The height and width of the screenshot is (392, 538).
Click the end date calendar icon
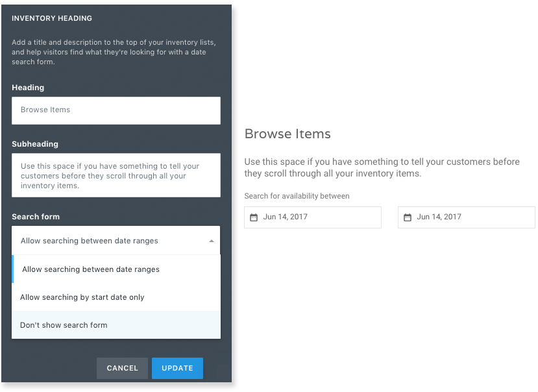click(x=408, y=217)
